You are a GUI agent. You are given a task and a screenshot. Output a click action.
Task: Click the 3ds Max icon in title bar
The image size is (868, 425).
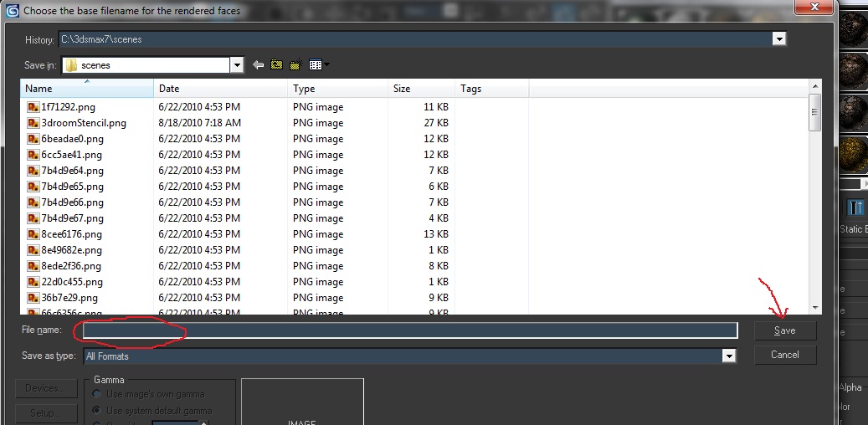(13, 10)
